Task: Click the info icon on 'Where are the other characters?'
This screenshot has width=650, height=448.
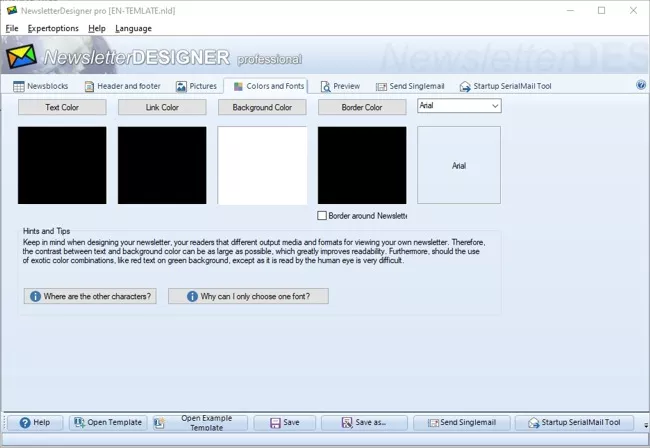Action: [x=35, y=296]
